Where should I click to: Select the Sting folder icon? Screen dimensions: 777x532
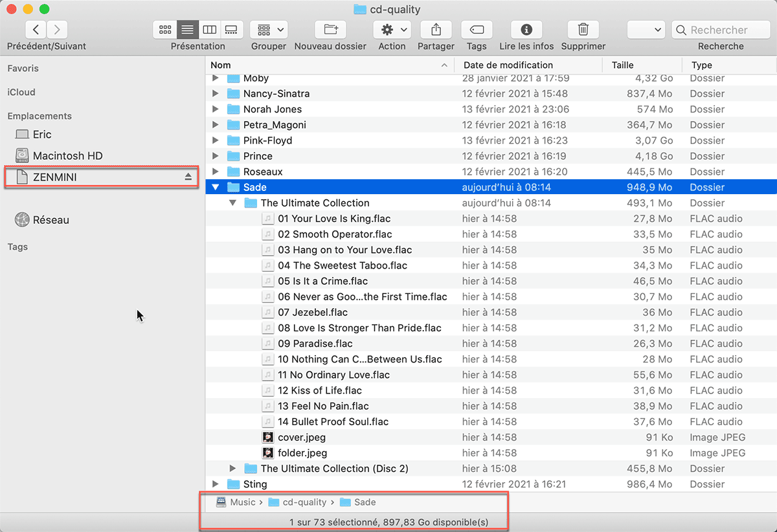pyautogui.click(x=233, y=484)
